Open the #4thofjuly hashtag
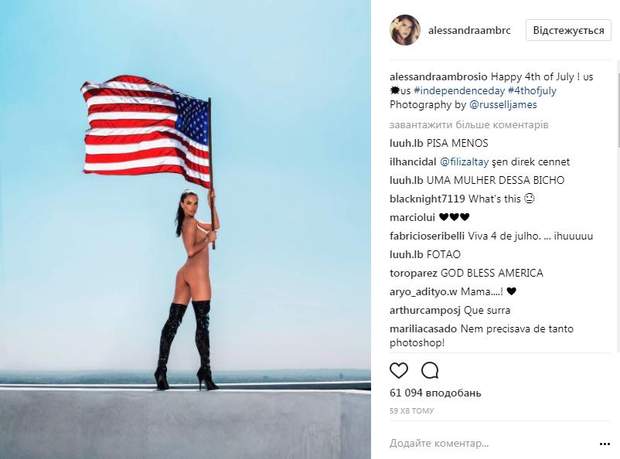The height and width of the screenshot is (459, 620). [532, 91]
